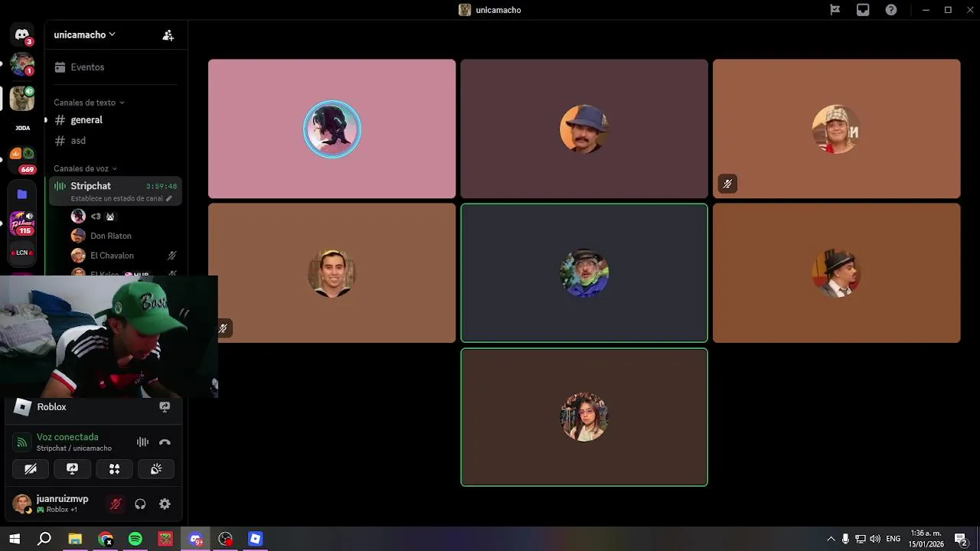
Task: Open Windows notification center
Action: coord(961,539)
